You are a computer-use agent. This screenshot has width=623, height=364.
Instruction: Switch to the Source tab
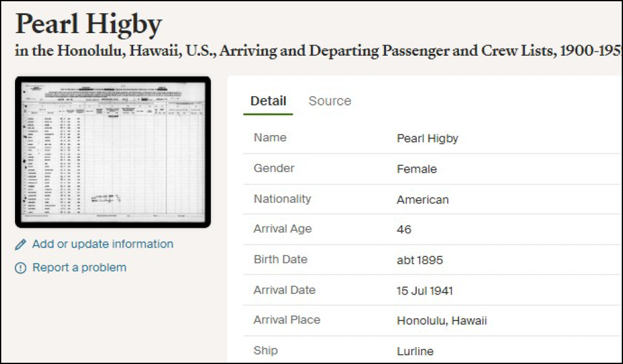pos(330,101)
